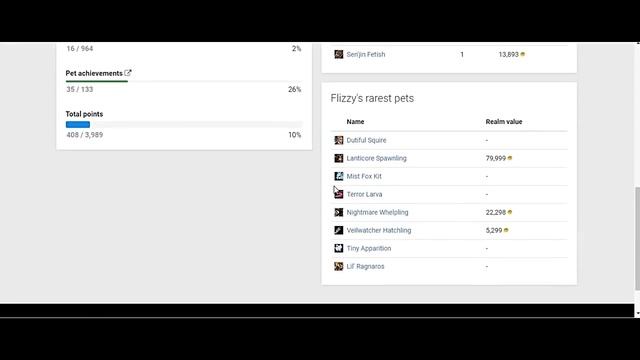Click the Tiny Apparition pet icon

pyautogui.click(x=339, y=248)
